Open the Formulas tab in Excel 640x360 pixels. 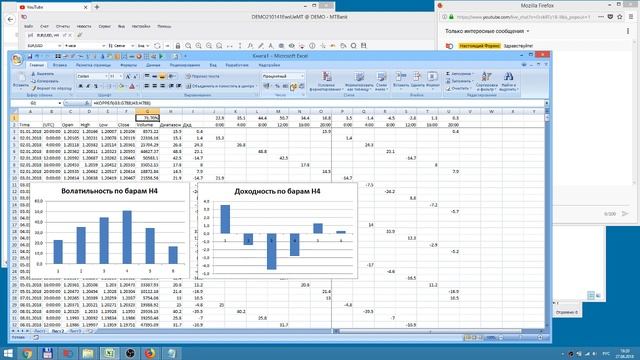[x=128, y=65]
